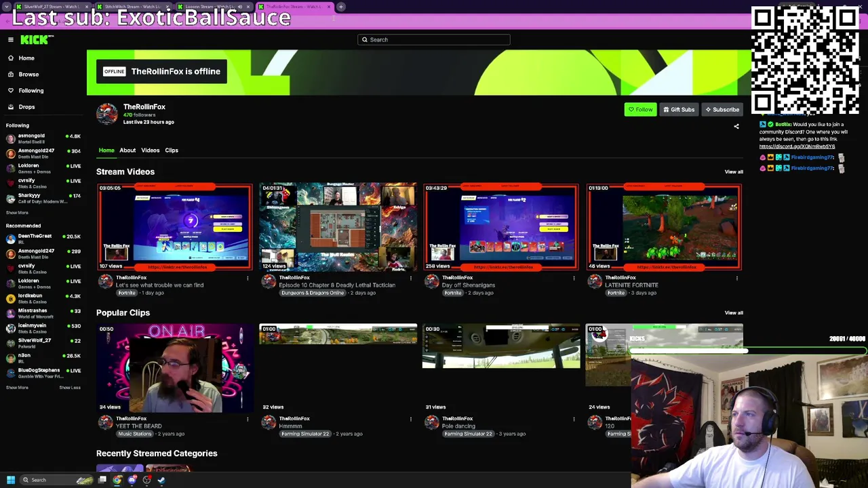The height and width of the screenshot is (488, 868).
Task: Open BlueDogStephens in Recommended list
Action: coord(43,373)
